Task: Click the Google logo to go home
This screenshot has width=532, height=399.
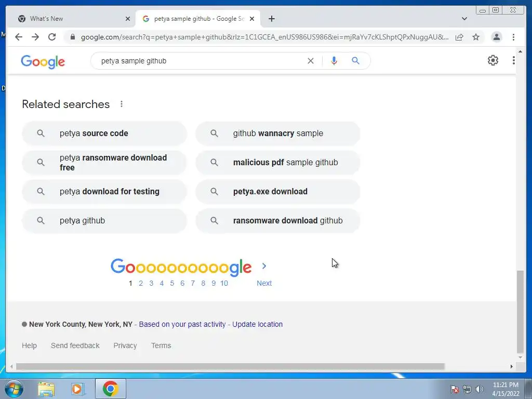Action: tap(43, 61)
